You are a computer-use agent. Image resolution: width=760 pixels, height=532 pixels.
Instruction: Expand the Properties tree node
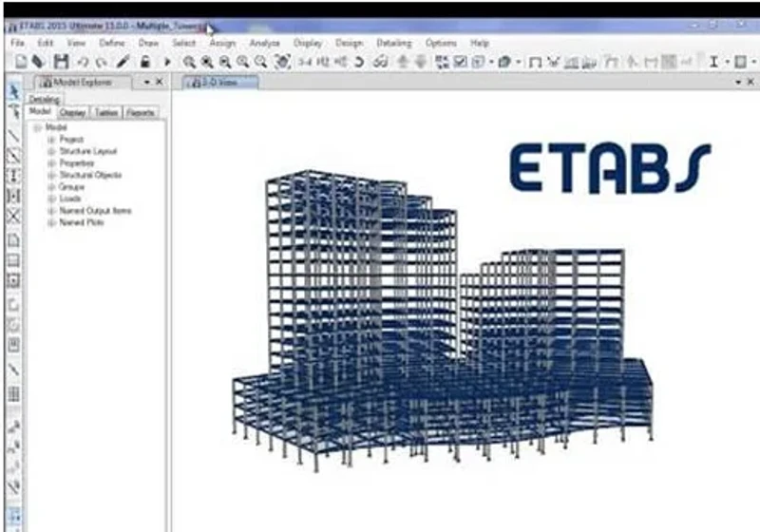click(51, 163)
